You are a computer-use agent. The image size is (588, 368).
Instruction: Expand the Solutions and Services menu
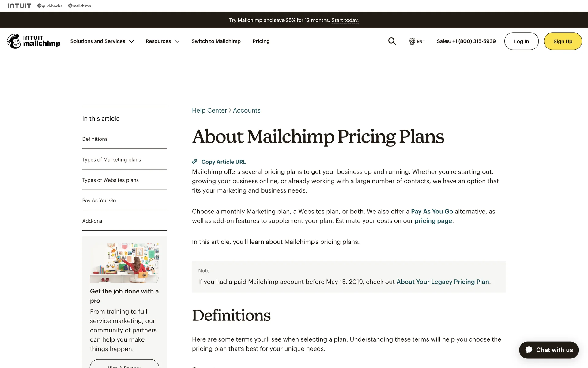click(x=102, y=41)
